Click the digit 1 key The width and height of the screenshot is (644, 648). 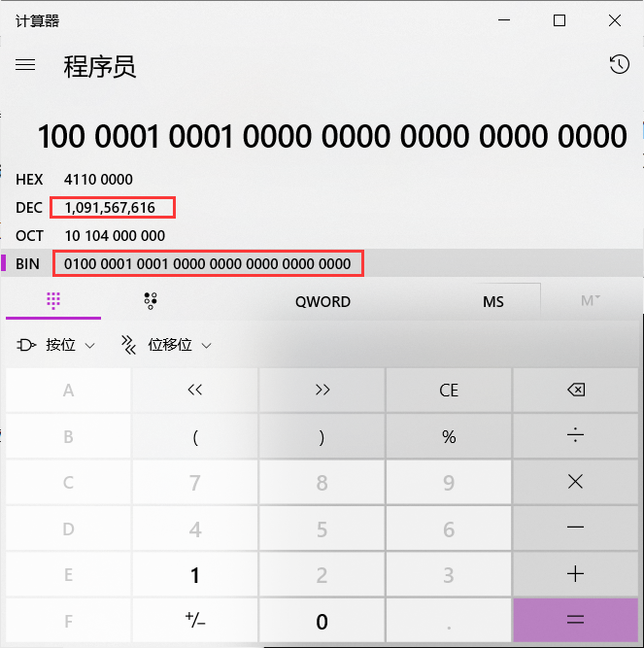pos(195,574)
